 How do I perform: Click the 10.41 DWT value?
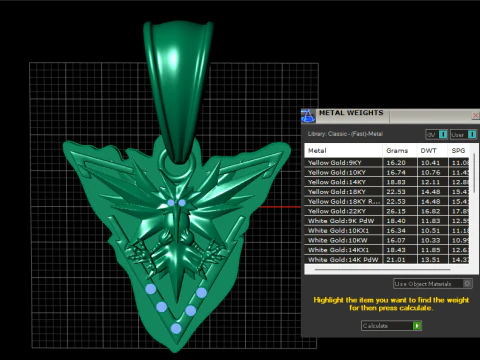click(x=430, y=163)
